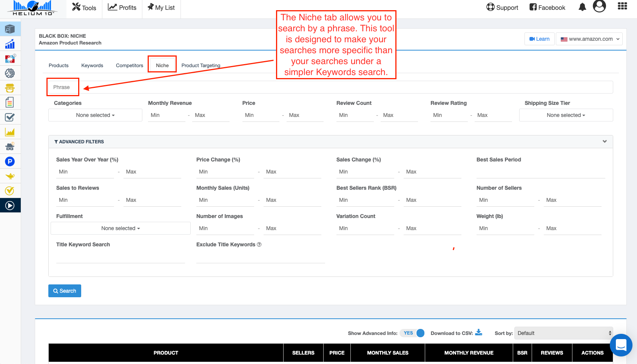Open the Refund Genie lamp icon
Image resolution: width=637 pixels, height=364 pixels.
coord(10,176)
